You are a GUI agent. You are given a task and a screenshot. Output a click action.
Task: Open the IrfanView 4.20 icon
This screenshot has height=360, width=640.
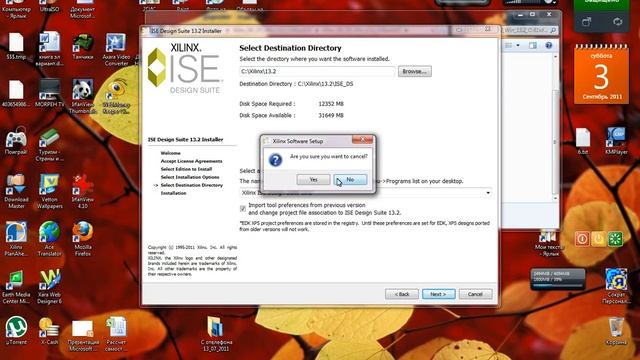(x=83, y=191)
